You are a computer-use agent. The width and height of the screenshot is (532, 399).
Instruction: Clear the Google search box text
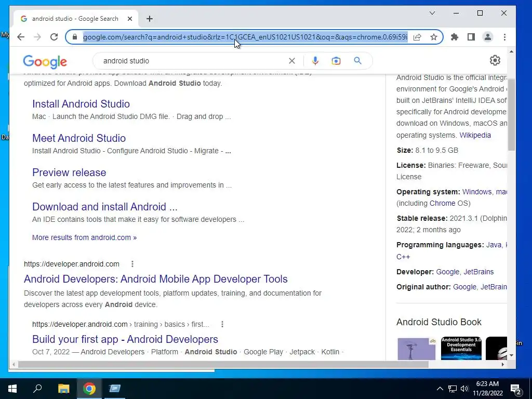292,61
